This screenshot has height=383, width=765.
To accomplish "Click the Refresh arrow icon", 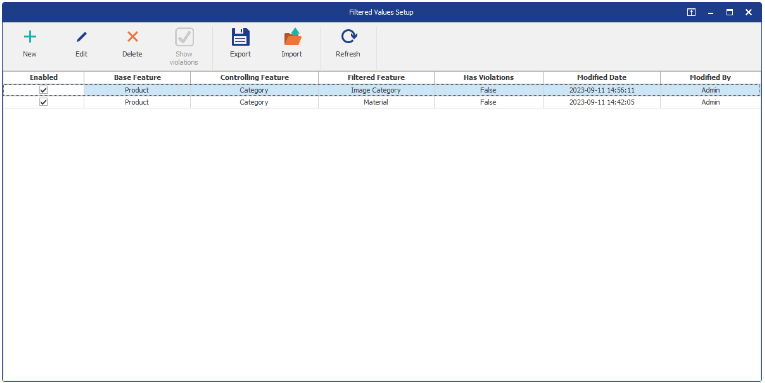I will pyautogui.click(x=348, y=37).
